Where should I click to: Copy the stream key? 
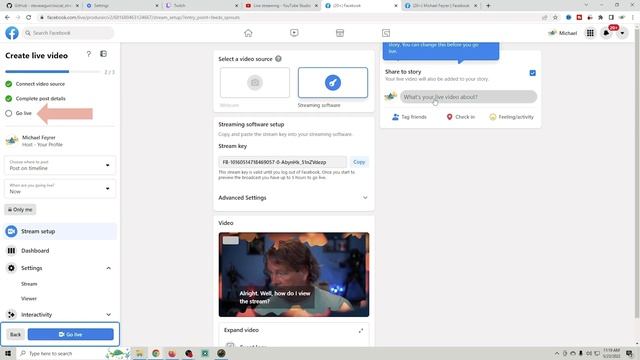(x=359, y=162)
